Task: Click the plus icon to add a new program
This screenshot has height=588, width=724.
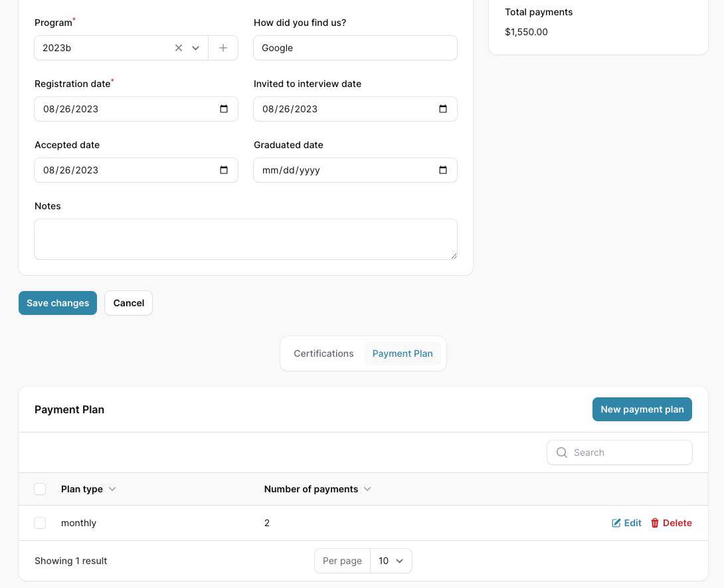Action: tap(223, 47)
